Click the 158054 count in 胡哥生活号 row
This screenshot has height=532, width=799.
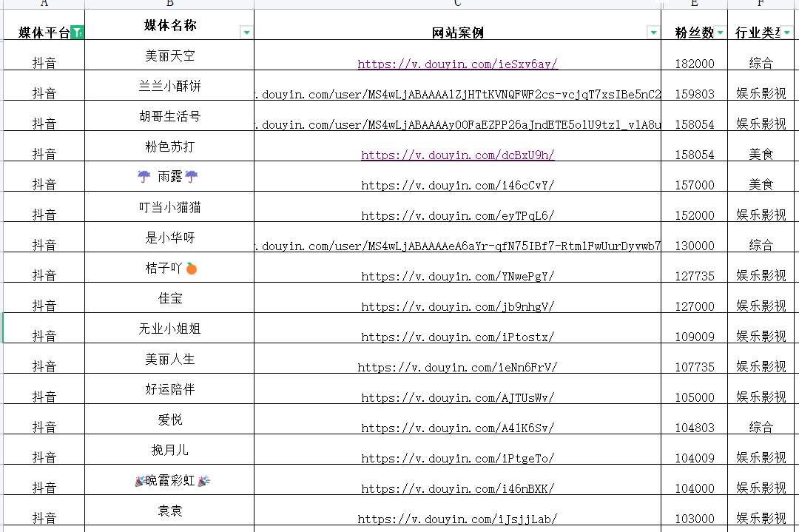(695, 124)
